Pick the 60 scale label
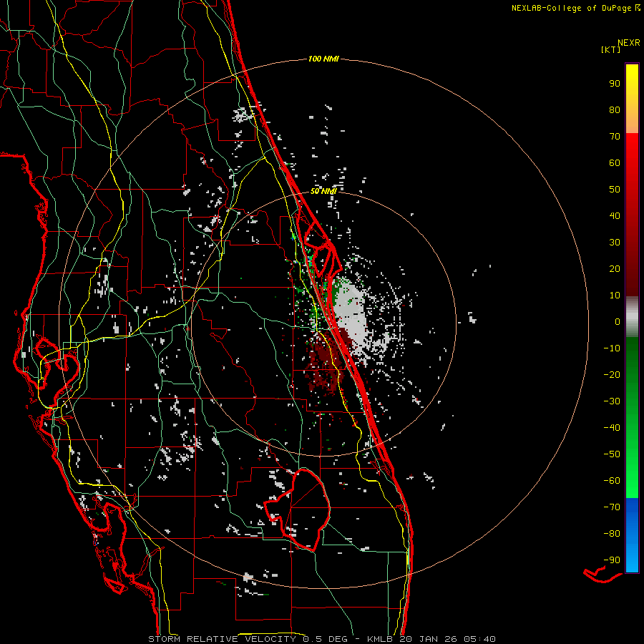644x644 pixels. tap(615, 163)
